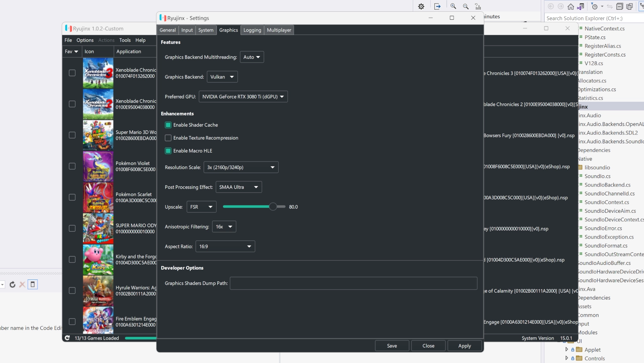Check favorite box for Hyrule Warriors
Image resolution: width=644 pixels, height=363 pixels.
click(x=72, y=291)
